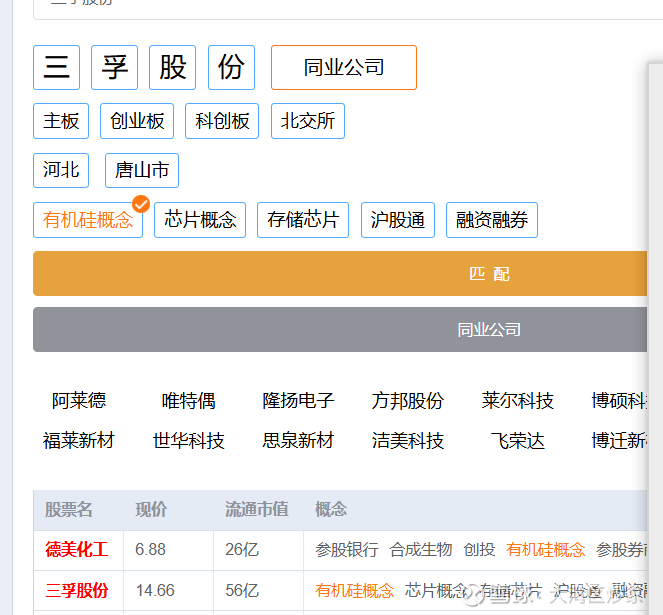Toggle the 河北 region tag

(61, 170)
